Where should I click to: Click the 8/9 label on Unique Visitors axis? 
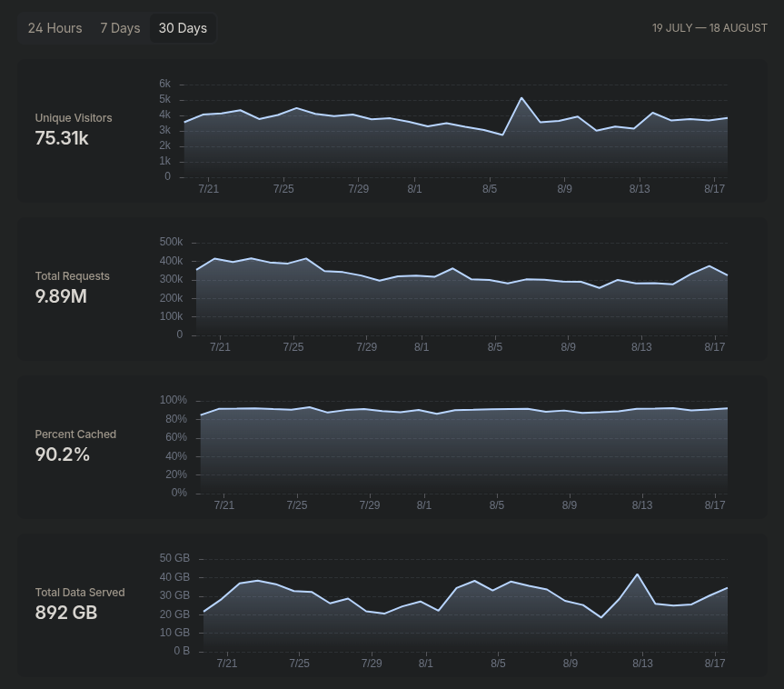[x=564, y=189]
